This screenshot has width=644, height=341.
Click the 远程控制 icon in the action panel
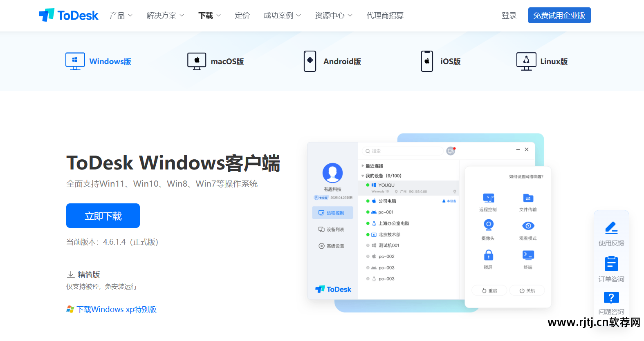pos(488,198)
